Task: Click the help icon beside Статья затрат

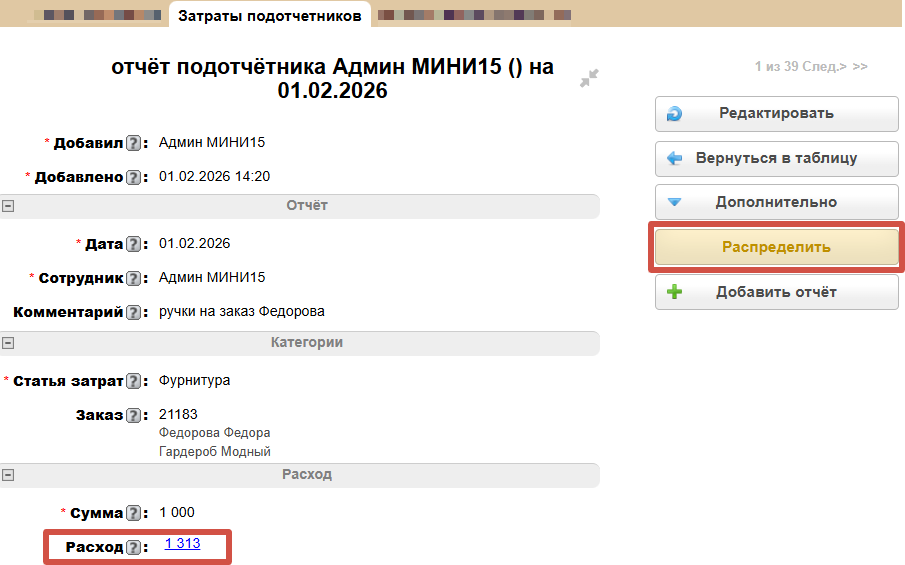Action: click(x=133, y=381)
